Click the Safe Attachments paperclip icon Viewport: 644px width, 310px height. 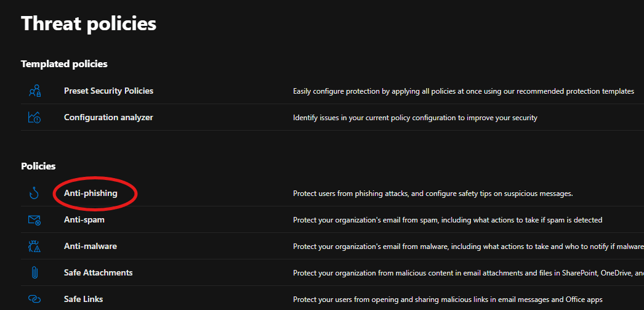coord(34,272)
